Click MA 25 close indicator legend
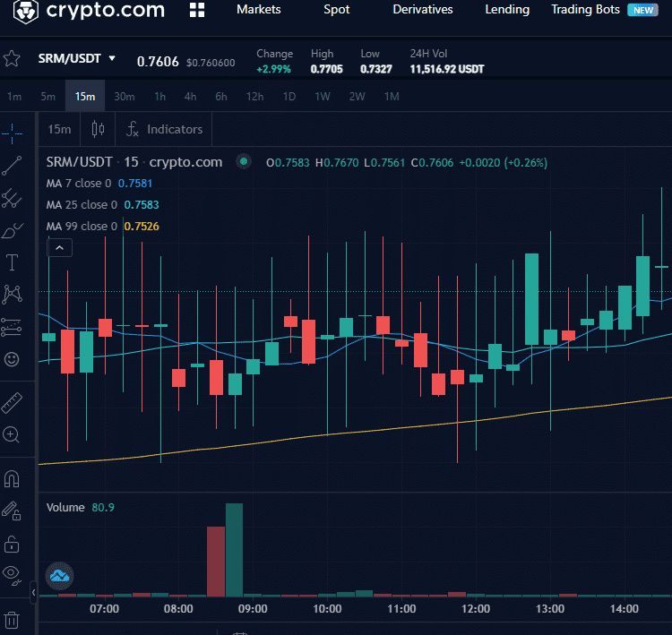Viewport: 672px width, 635px height. pos(102,205)
